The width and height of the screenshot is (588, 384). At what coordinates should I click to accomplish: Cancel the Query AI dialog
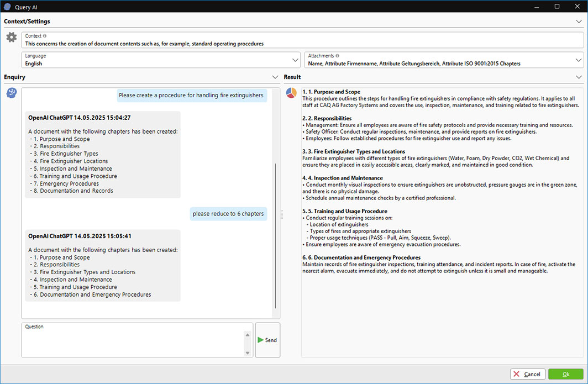(x=527, y=374)
